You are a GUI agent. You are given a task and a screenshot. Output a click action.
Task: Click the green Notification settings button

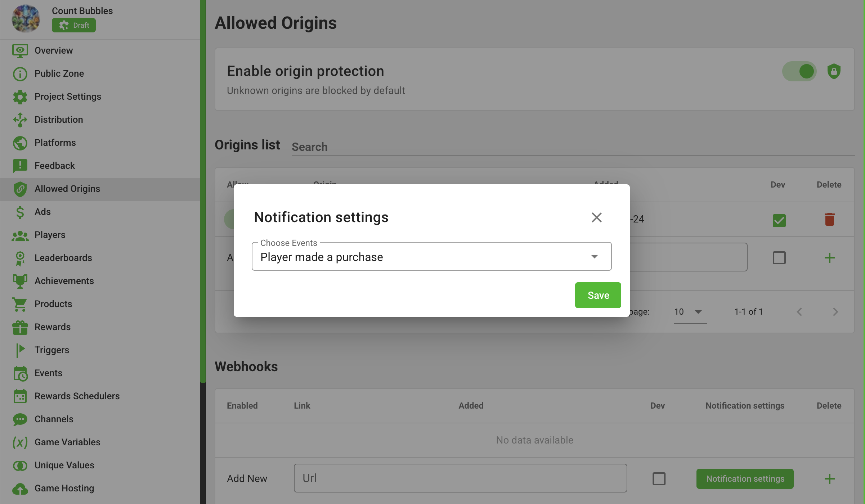tap(745, 479)
